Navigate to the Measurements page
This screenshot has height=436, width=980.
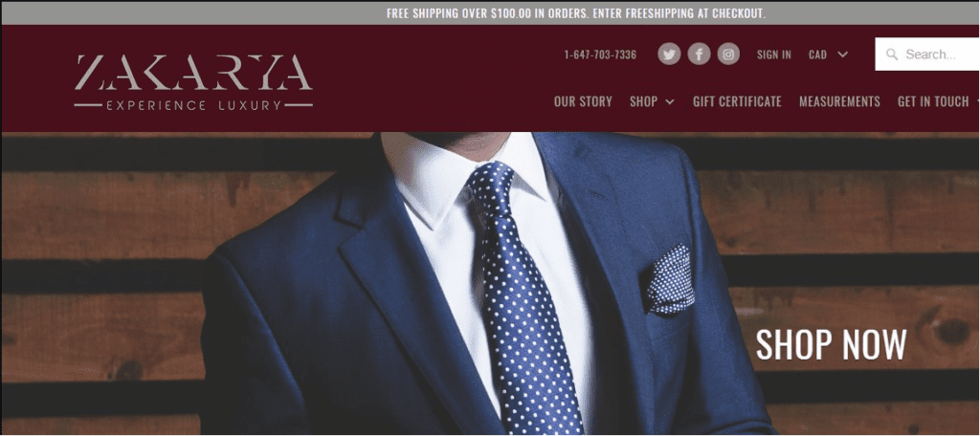839,101
